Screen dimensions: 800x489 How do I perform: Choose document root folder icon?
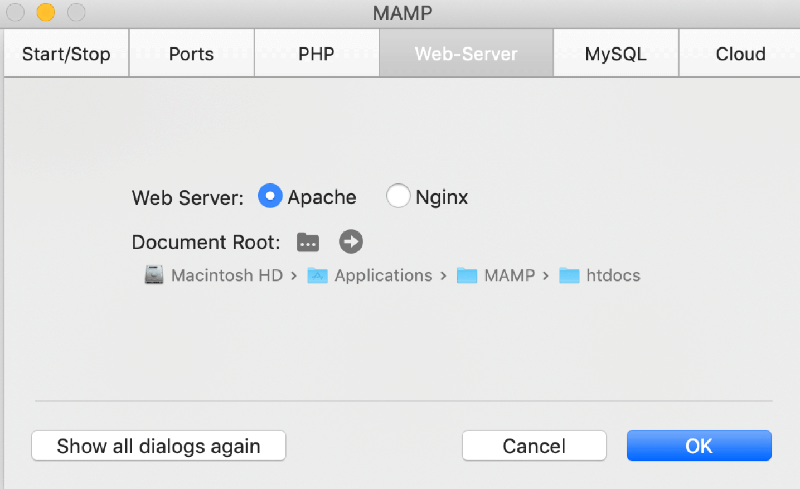(308, 242)
